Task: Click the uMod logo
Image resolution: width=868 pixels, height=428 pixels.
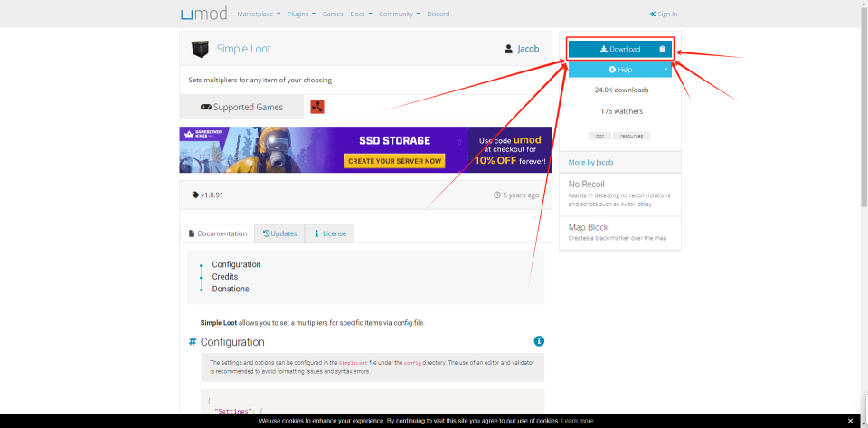Action: point(203,14)
